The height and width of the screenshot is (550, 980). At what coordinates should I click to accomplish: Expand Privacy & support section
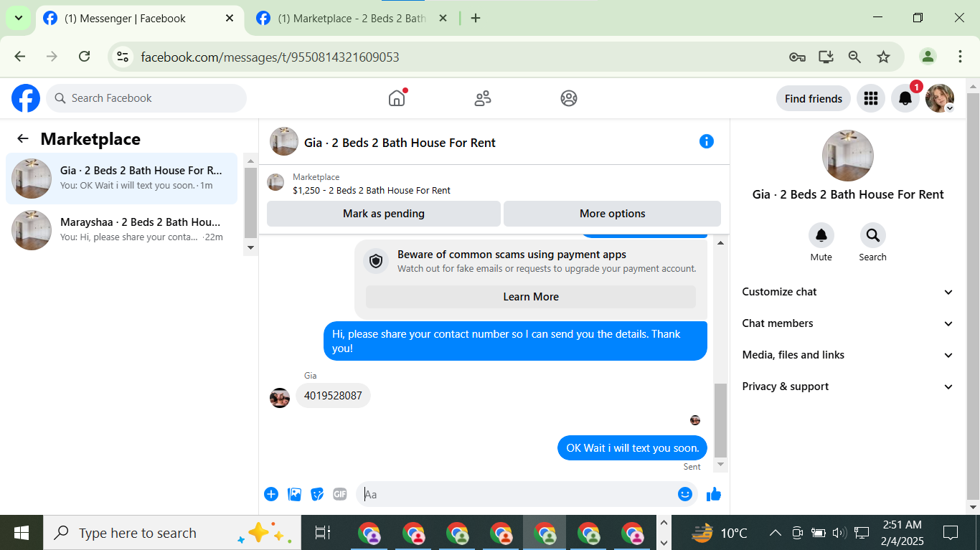[x=848, y=387]
